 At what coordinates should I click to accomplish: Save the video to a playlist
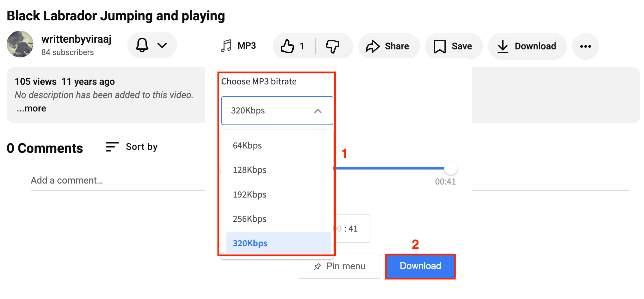453,46
